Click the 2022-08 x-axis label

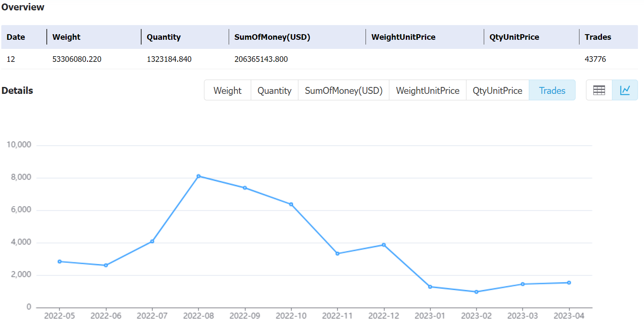click(198, 316)
